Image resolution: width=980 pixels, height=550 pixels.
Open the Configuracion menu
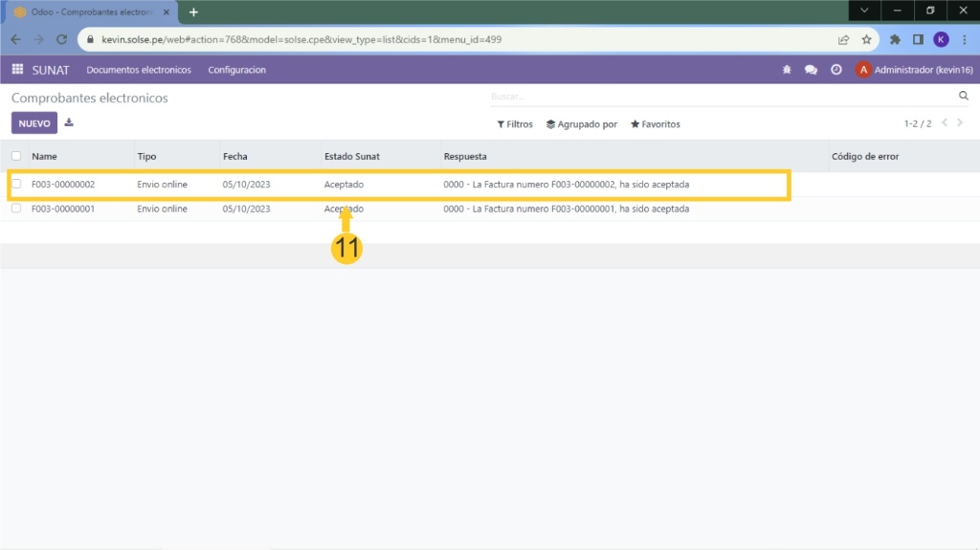(x=236, y=70)
